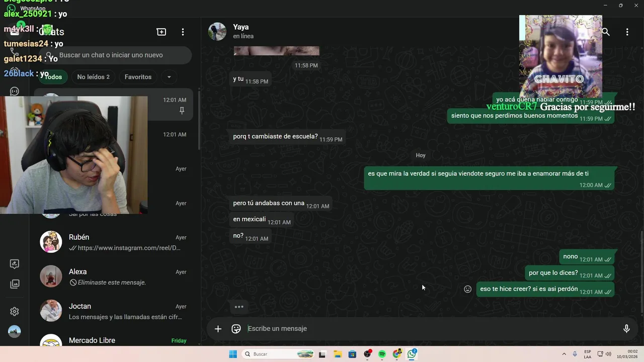Open network and volume quick settings

(x=604, y=354)
